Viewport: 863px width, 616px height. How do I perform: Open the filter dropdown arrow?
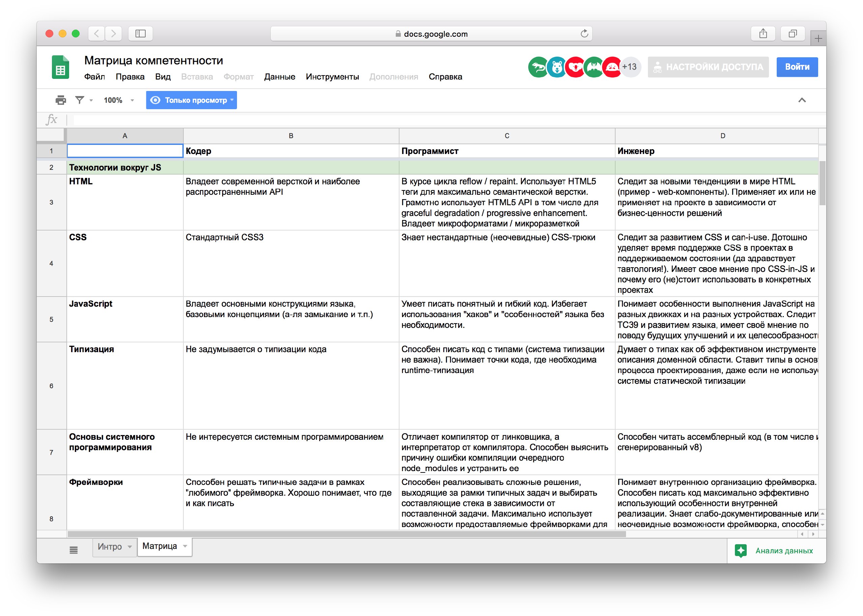91,100
